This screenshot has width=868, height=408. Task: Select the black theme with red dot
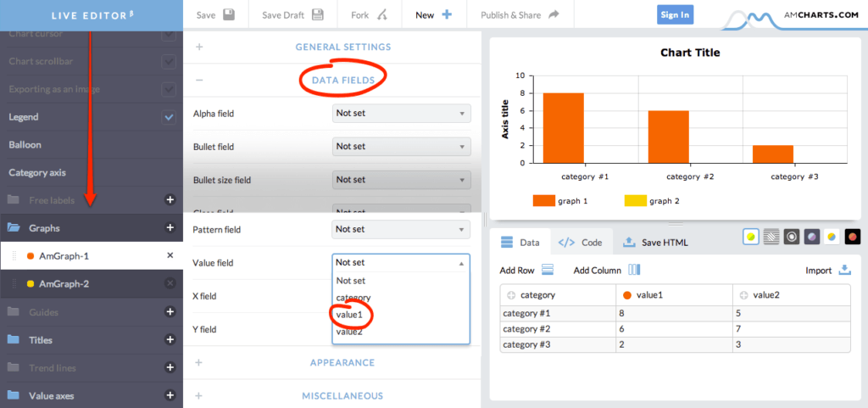(853, 237)
